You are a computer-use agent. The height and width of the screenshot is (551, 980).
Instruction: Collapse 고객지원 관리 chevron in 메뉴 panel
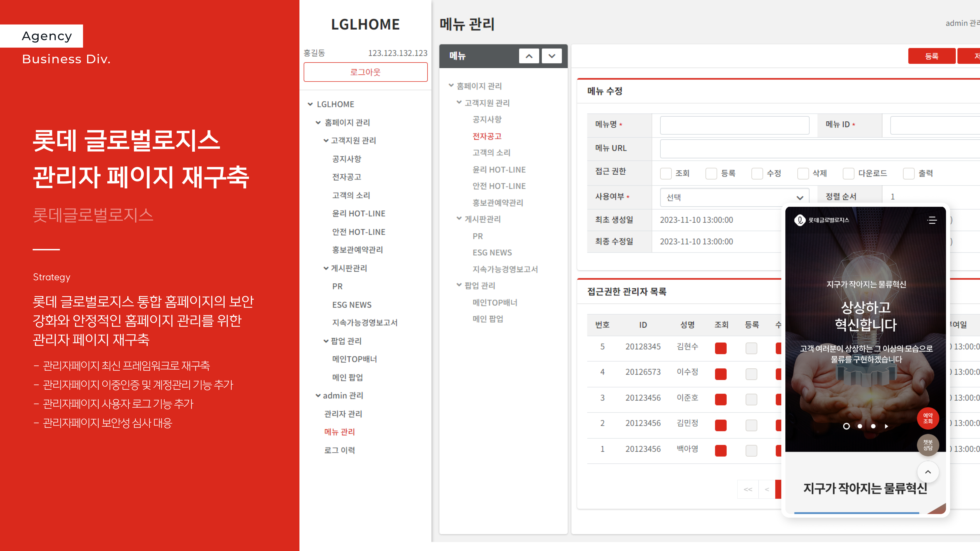coord(459,102)
